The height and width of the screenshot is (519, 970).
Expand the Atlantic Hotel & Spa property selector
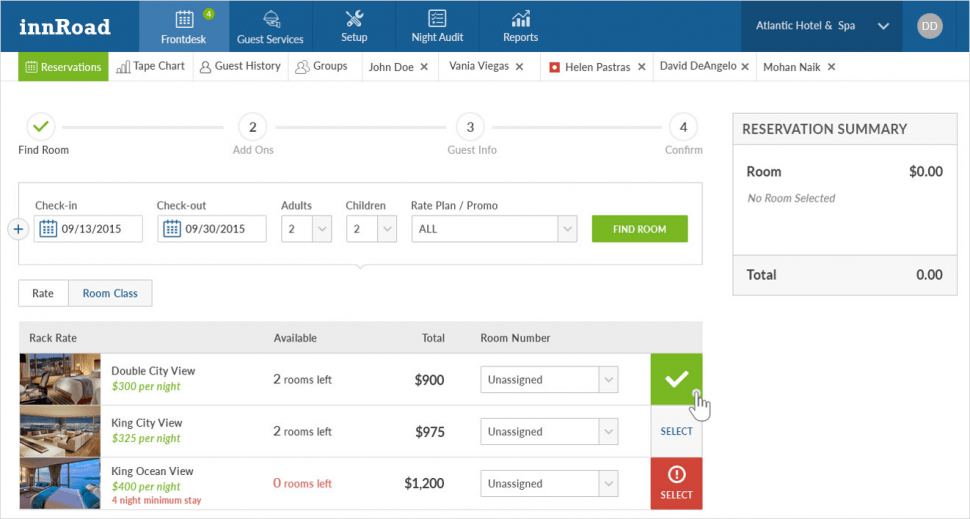pyautogui.click(x=883, y=27)
